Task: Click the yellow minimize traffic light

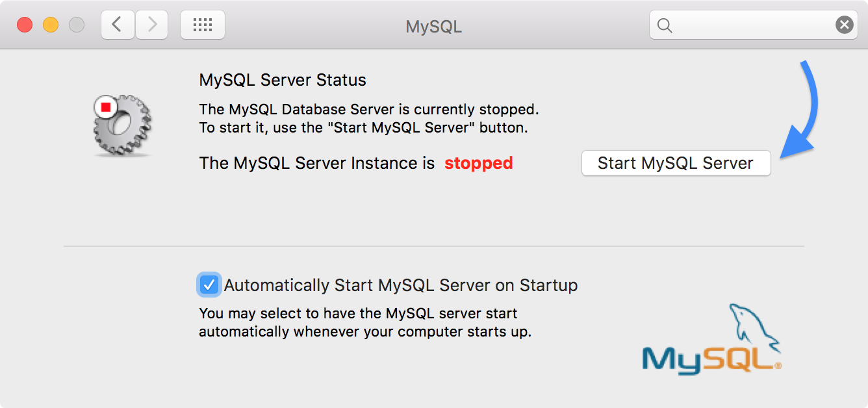Action: 49,24
